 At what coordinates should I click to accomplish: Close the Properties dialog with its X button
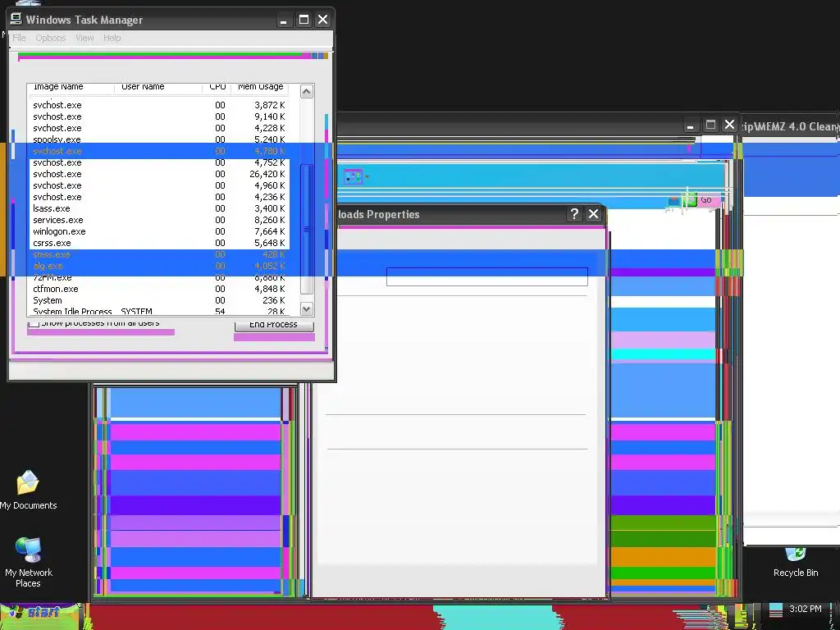593,214
